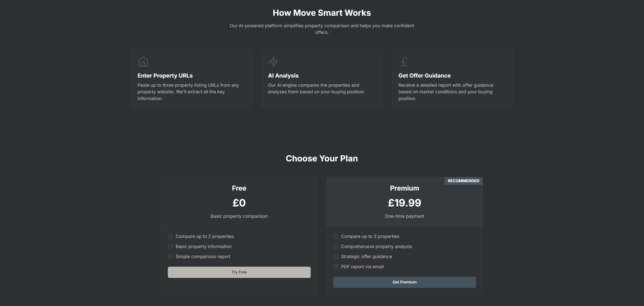Click the checkmark beside PDF report via email
Screen dimensions: 644x306
336,267
